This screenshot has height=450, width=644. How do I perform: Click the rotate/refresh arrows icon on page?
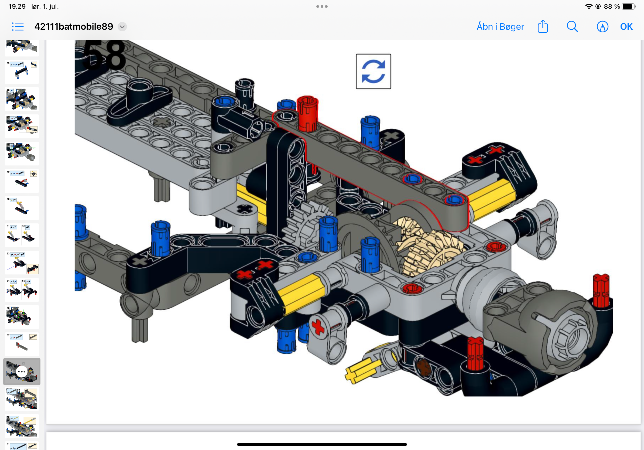[x=373, y=71]
